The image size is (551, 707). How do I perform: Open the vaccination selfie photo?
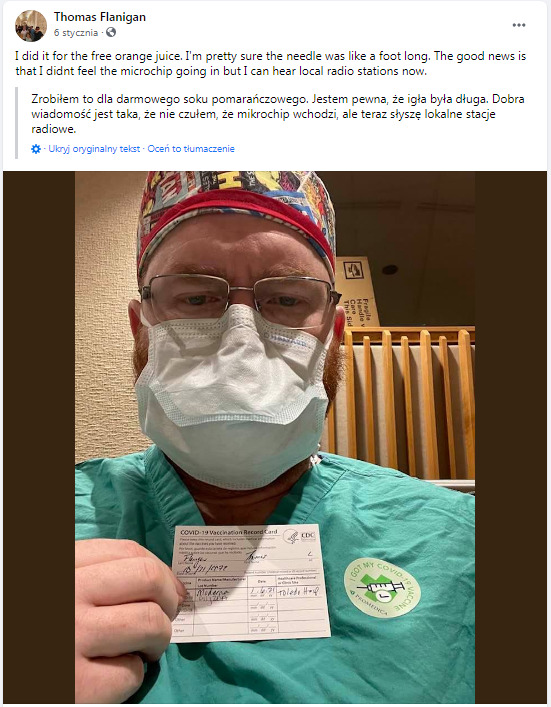click(275, 437)
